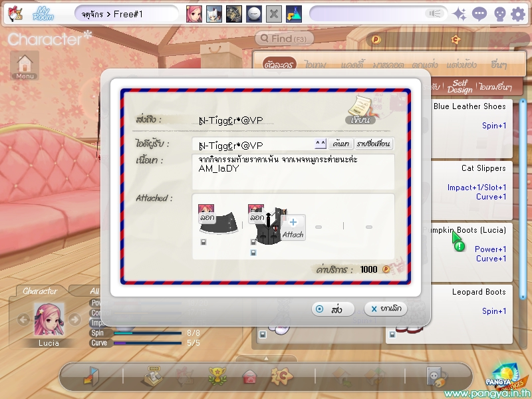Click the Spin stat bar
Screen dimensions: 532x399
point(148,333)
